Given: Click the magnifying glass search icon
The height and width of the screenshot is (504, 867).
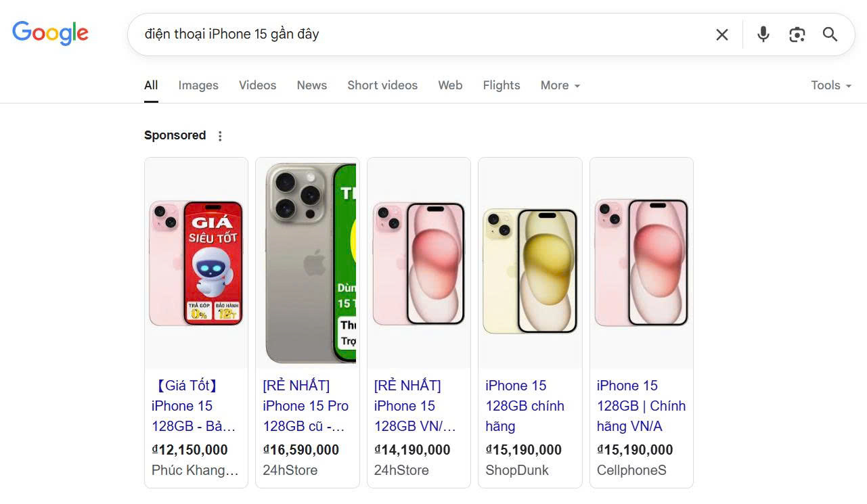Looking at the screenshot, I should coord(830,35).
